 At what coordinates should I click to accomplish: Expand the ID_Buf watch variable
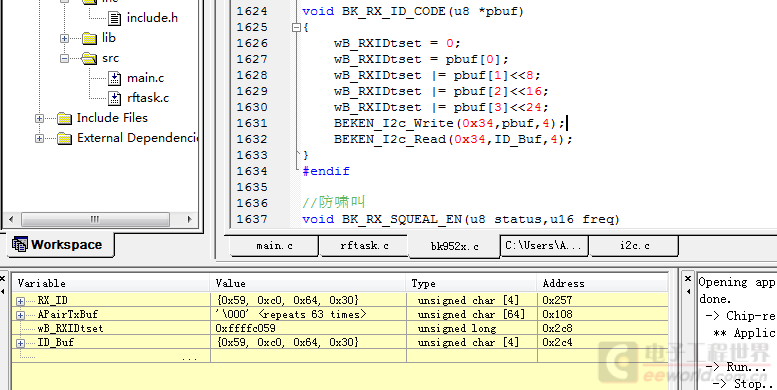tap(20, 343)
